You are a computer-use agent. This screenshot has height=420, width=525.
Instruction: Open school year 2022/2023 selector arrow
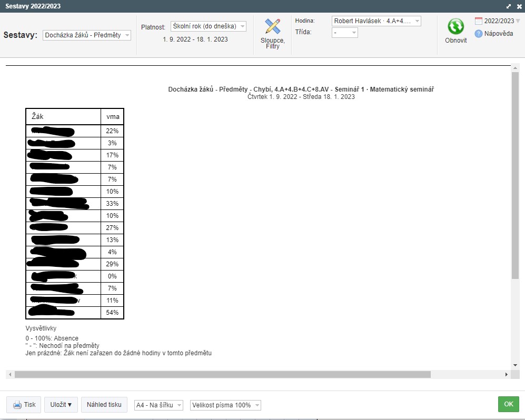tap(518, 21)
